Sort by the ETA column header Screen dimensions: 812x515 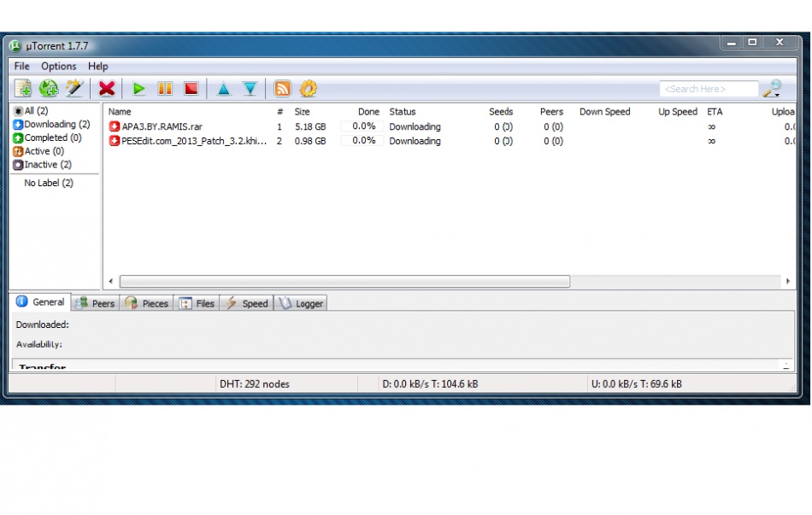pos(715,112)
